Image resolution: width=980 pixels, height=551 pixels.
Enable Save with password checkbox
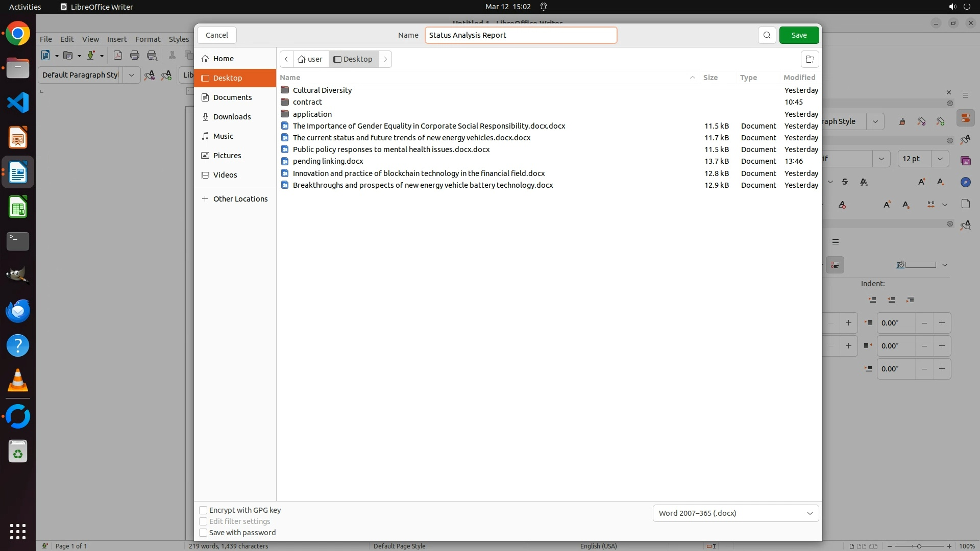203,533
